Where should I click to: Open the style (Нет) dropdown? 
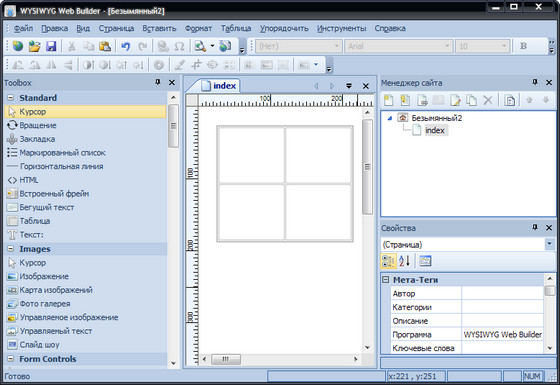(x=336, y=46)
